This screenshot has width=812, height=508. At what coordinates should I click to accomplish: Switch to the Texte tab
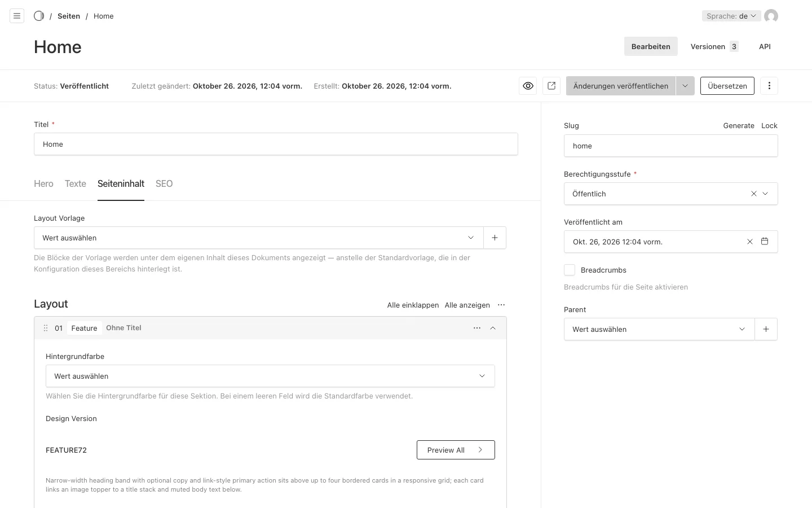coord(76,183)
